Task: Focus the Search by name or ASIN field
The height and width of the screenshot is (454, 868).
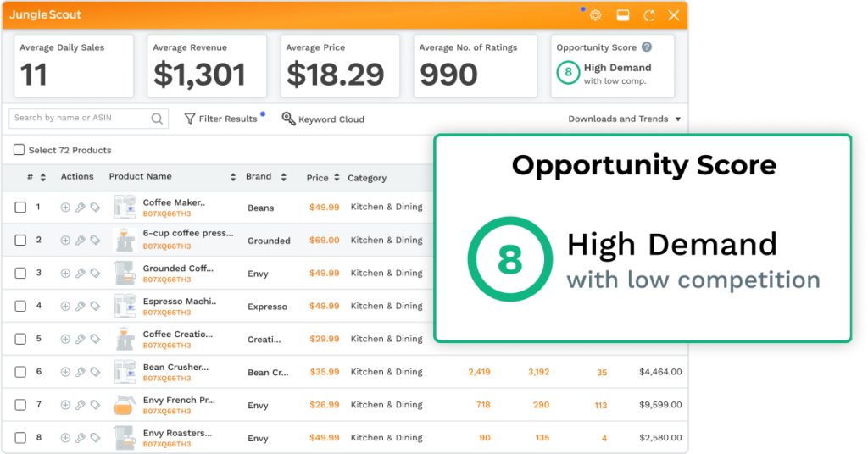Action: [88, 119]
